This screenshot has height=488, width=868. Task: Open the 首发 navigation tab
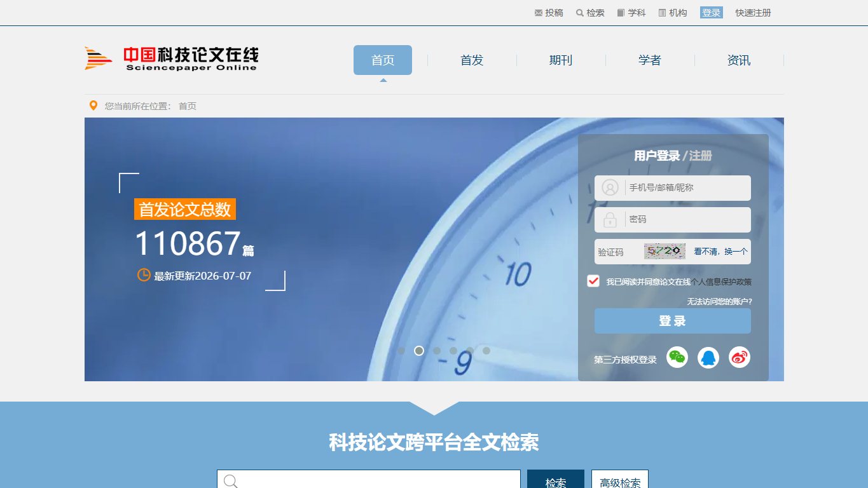[x=472, y=60]
